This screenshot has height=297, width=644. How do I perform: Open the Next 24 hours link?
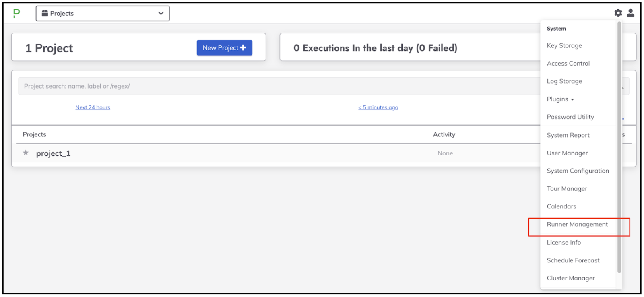(x=93, y=107)
